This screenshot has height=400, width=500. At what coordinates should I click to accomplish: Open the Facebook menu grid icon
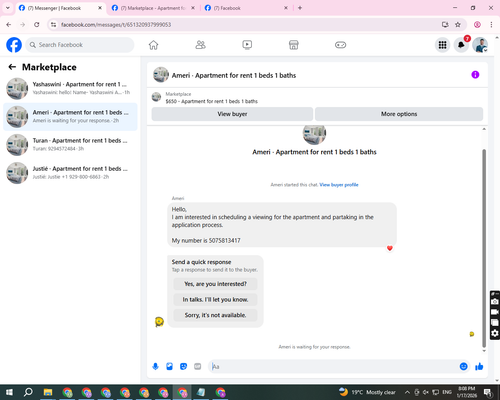click(x=442, y=45)
